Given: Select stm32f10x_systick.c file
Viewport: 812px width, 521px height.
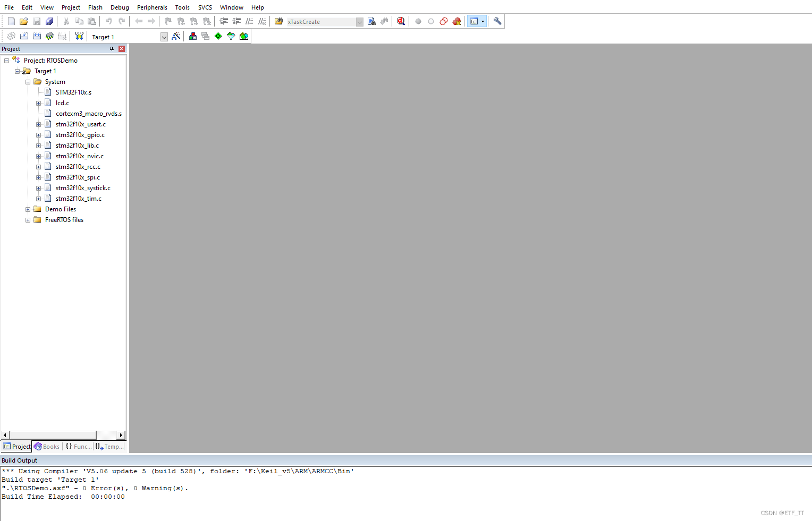Looking at the screenshot, I should point(83,188).
